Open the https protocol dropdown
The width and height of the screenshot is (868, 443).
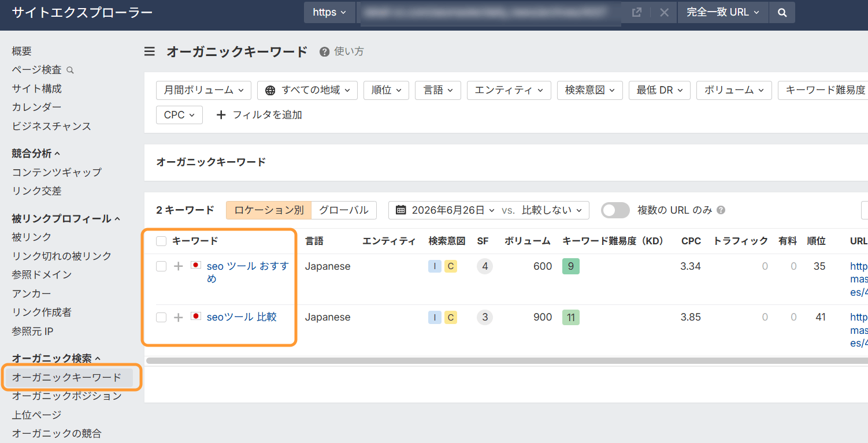tap(329, 12)
